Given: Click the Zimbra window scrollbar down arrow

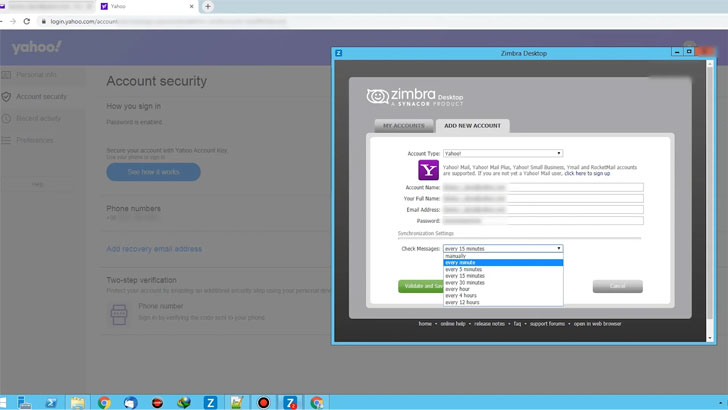Looking at the screenshot, I should pos(709,338).
